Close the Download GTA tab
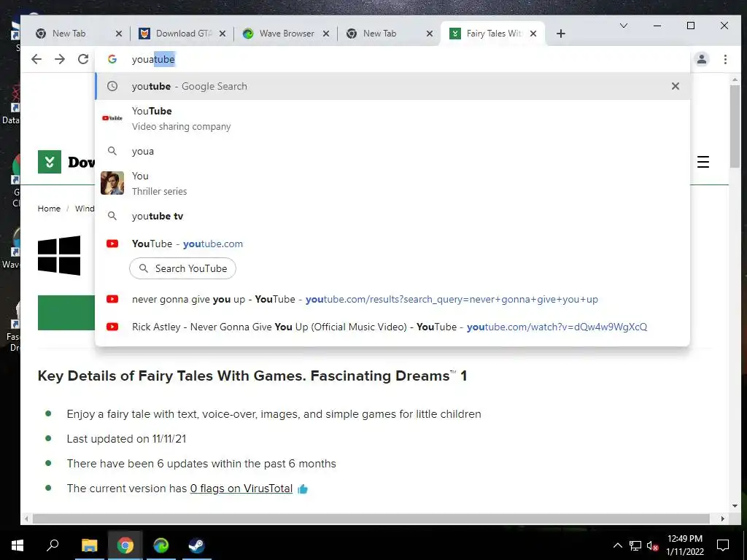747x560 pixels. click(222, 34)
